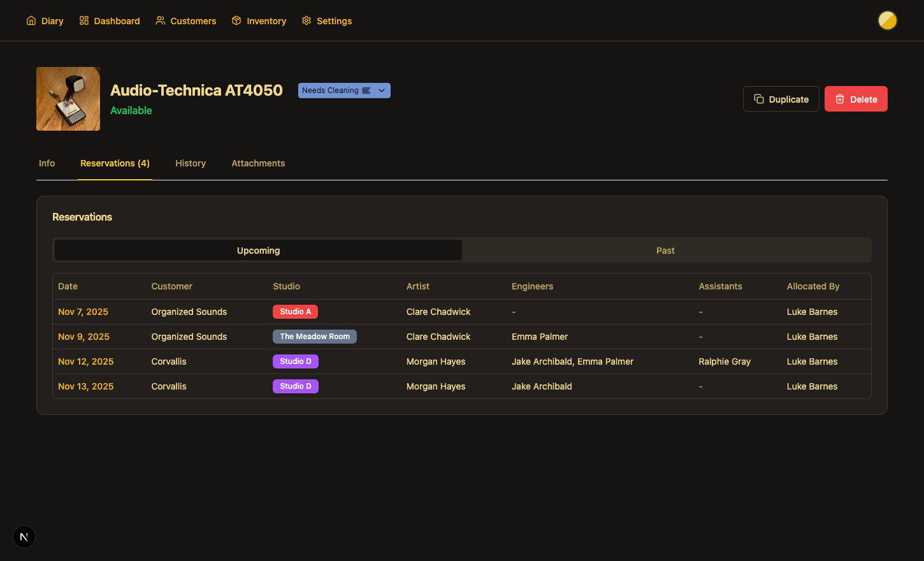Open the AT4050 microphone thumbnail image
The height and width of the screenshot is (561, 924).
(68, 99)
